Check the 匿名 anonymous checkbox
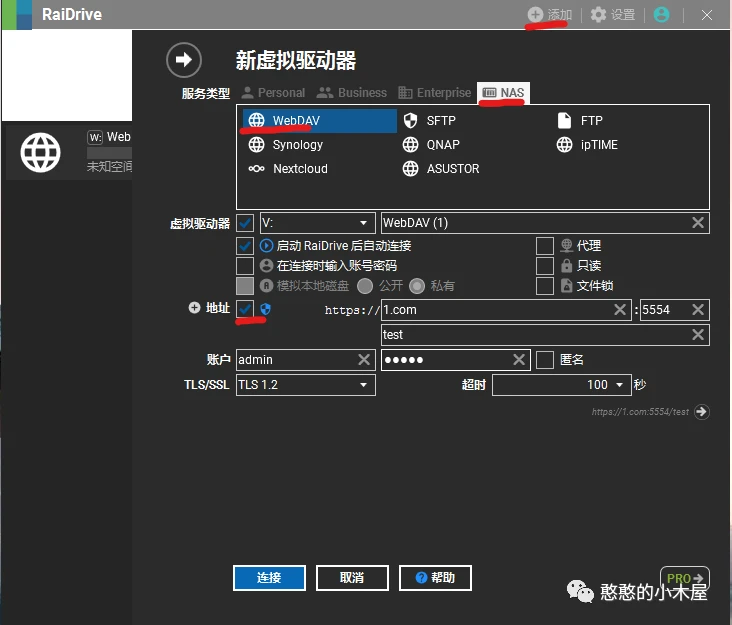This screenshot has height=625, width=732. 544,360
